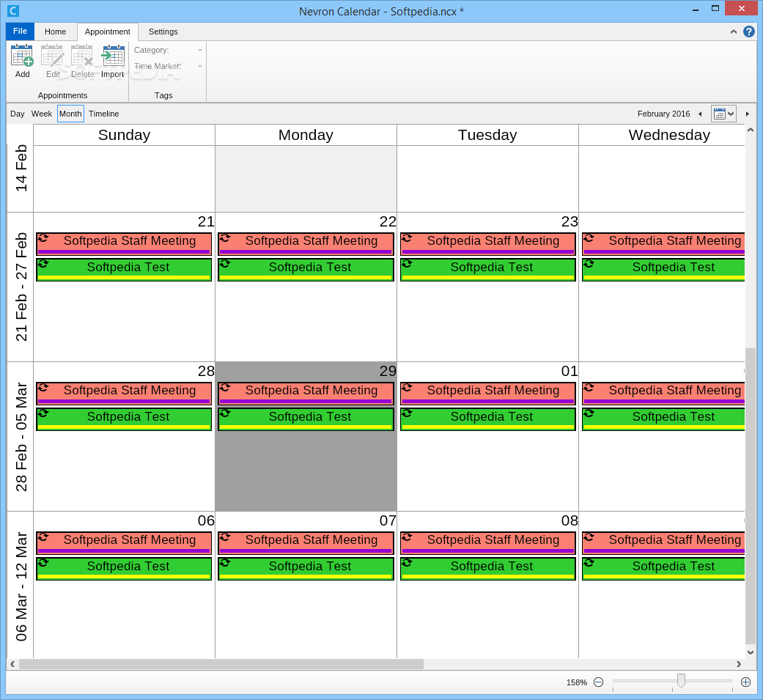Open the File menu

[x=20, y=32]
